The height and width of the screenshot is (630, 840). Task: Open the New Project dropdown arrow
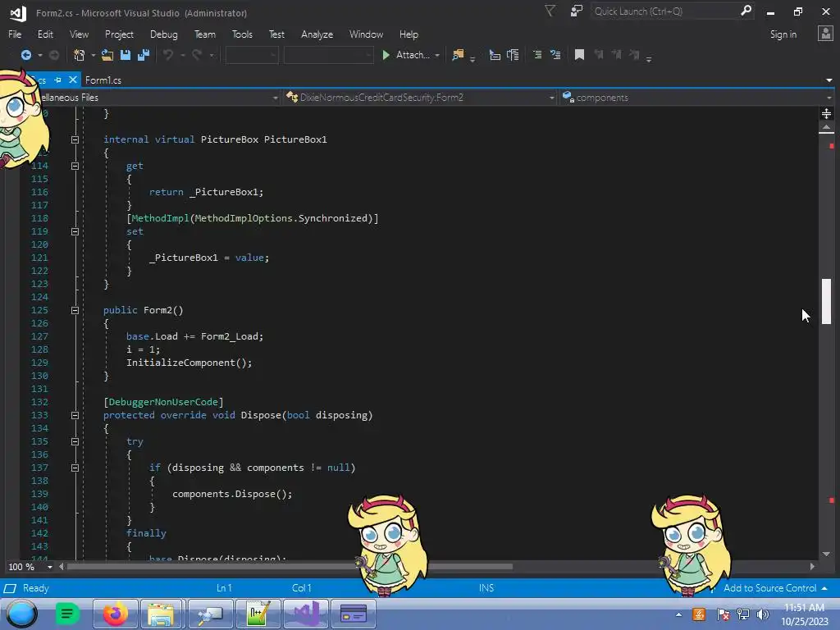tap(94, 55)
